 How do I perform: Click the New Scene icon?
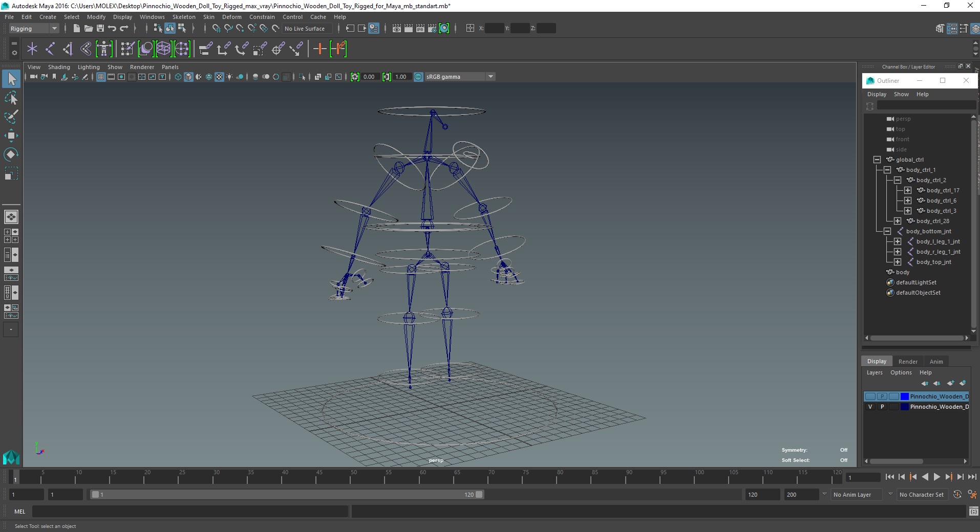click(x=76, y=29)
